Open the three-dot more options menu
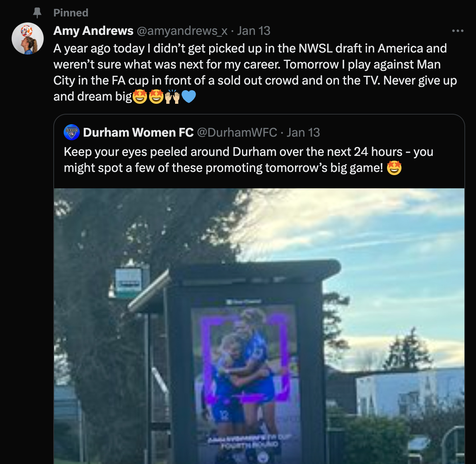476x464 pixels. pyautogui.click(x=458, y=31)
